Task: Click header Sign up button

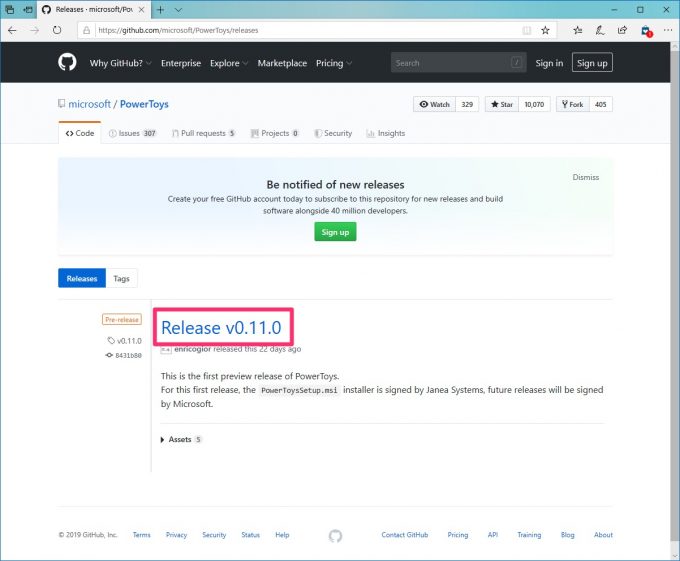Action: (592, 63)
